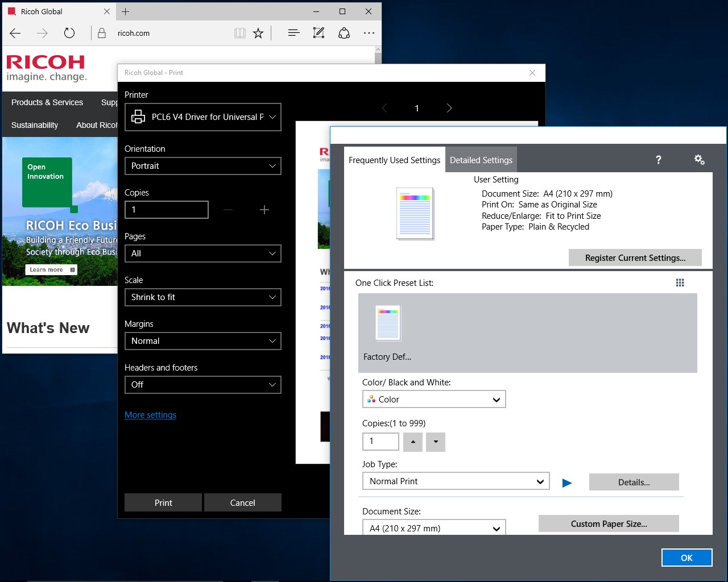Image resolution: width=728 pixels, height=582 pixels.
Task: Click the lock icon in the address bar
Action: (101, 33)
